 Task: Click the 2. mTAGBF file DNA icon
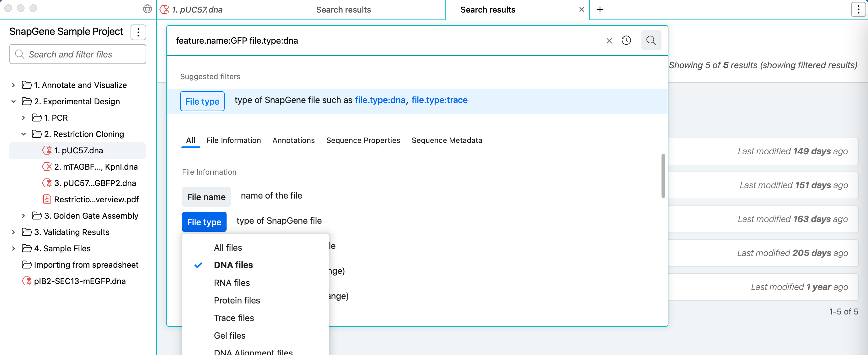[47, 167]
